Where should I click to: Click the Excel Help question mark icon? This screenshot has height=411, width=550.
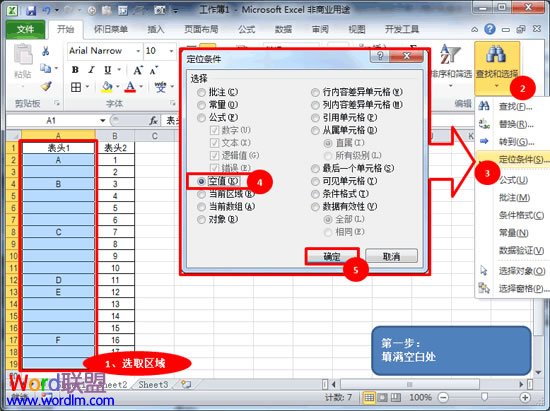[490, 29]
